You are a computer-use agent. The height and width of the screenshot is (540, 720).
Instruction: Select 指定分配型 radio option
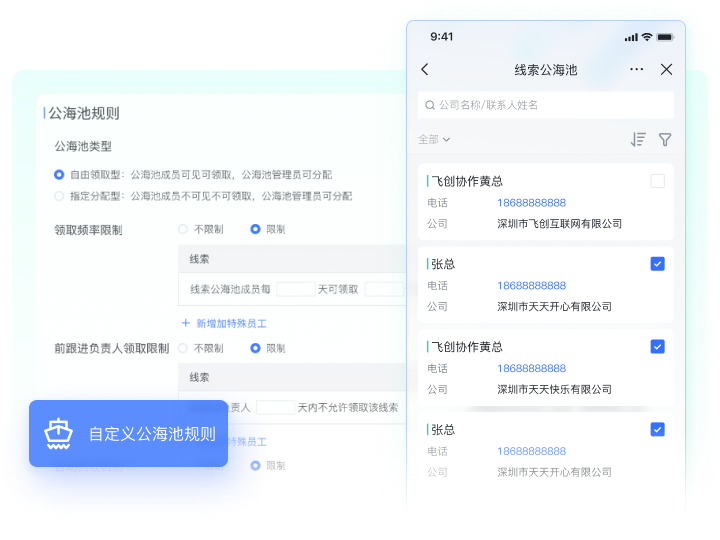pos(59,196)
